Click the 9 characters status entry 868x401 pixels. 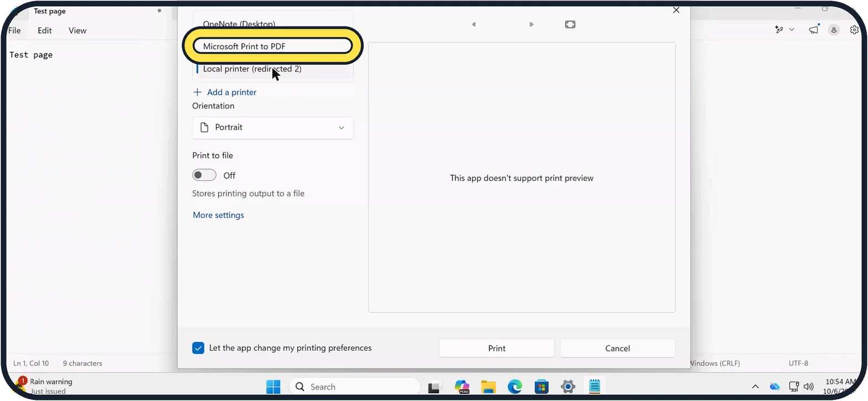pyautogui.click(x=82, y=363)
